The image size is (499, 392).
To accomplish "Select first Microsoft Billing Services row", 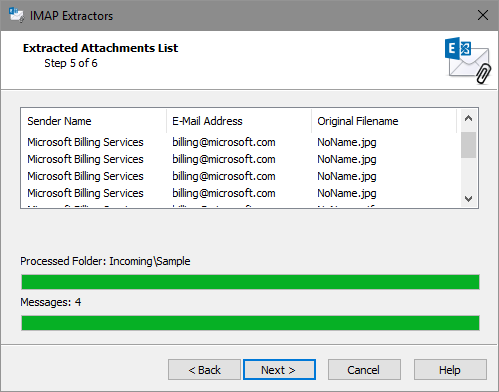I will 241,142.
